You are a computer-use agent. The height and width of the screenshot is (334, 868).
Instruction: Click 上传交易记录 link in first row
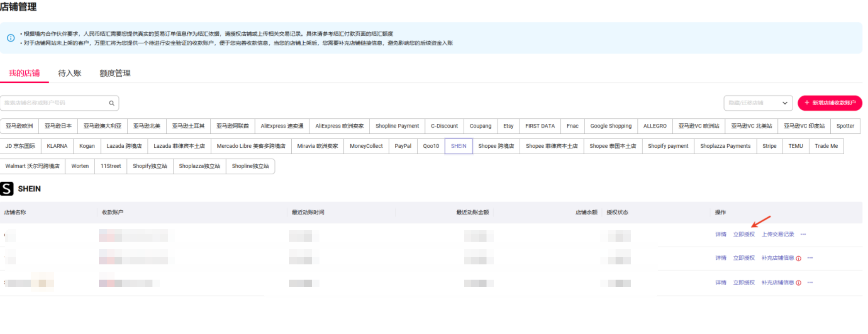[778, 234]
